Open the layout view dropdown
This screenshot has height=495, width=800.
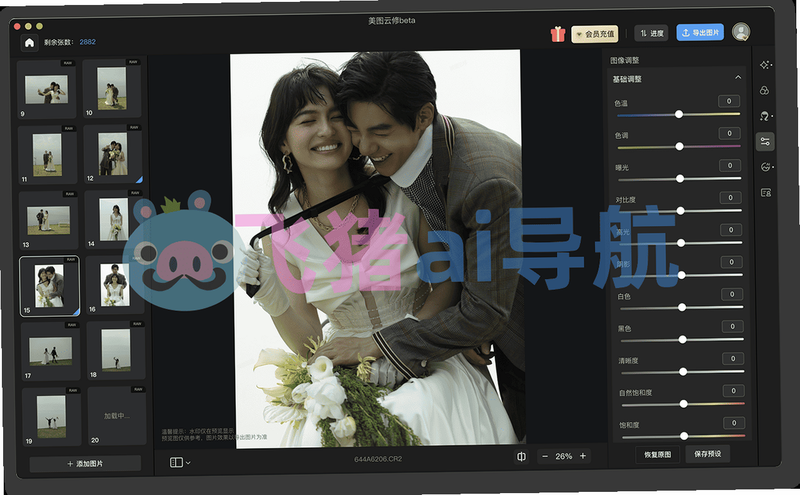click(x=180, y=462)
